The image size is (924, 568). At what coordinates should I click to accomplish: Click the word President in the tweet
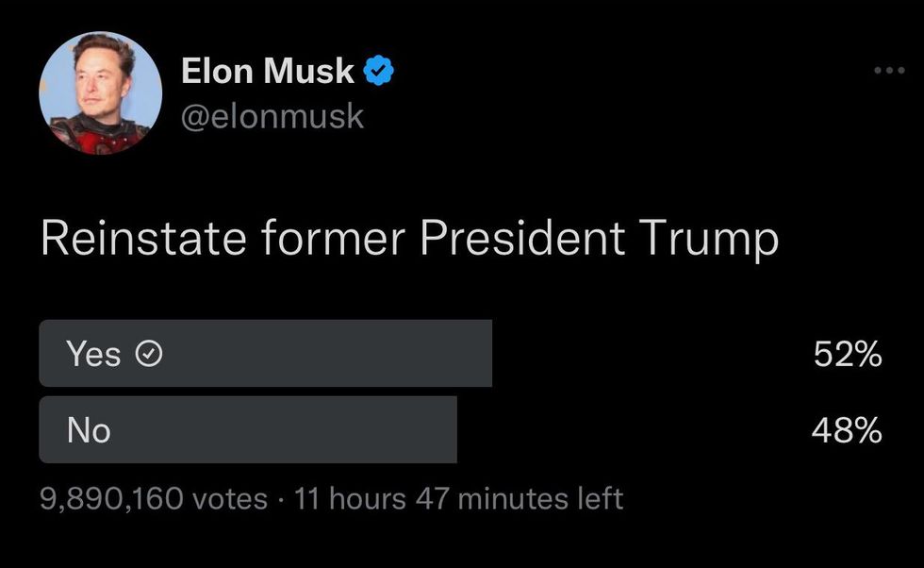(521, 240)
